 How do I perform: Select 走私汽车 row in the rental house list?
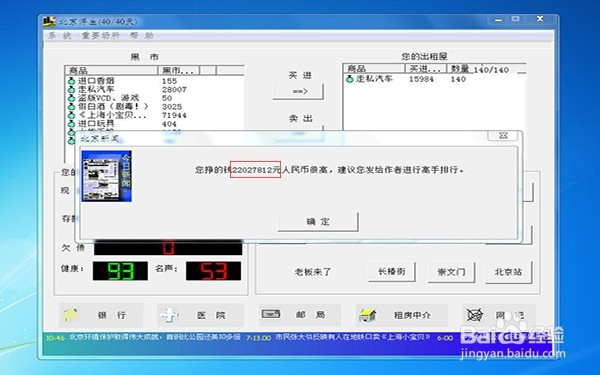pos(435,79)
